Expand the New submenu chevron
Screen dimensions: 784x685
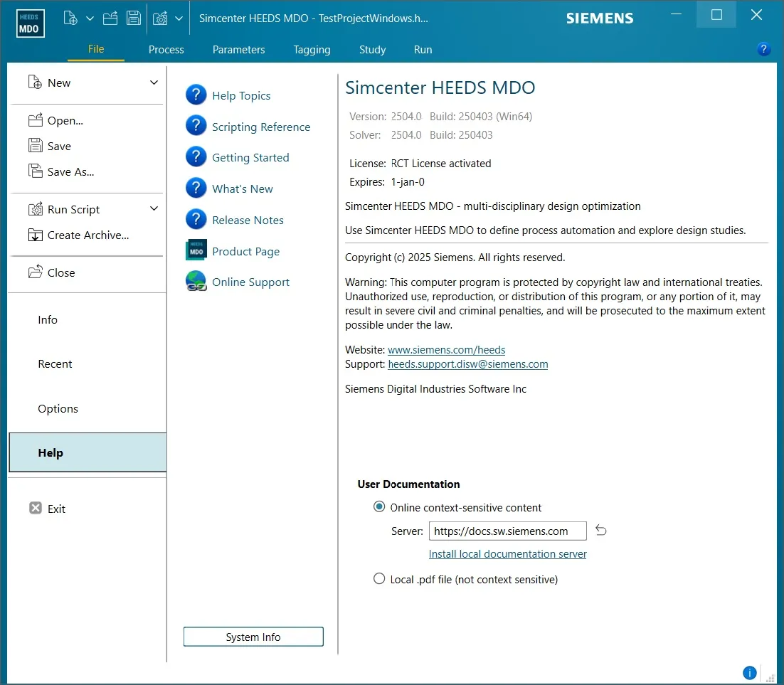154,83
